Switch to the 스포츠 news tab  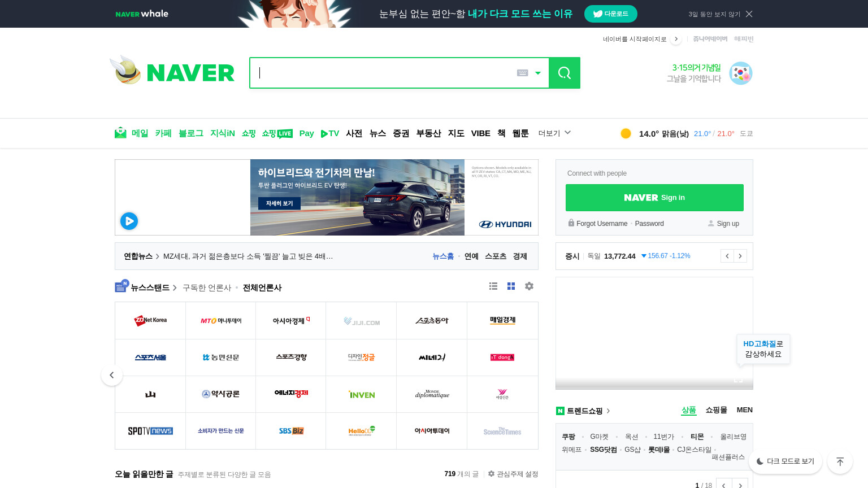[496, 256]
